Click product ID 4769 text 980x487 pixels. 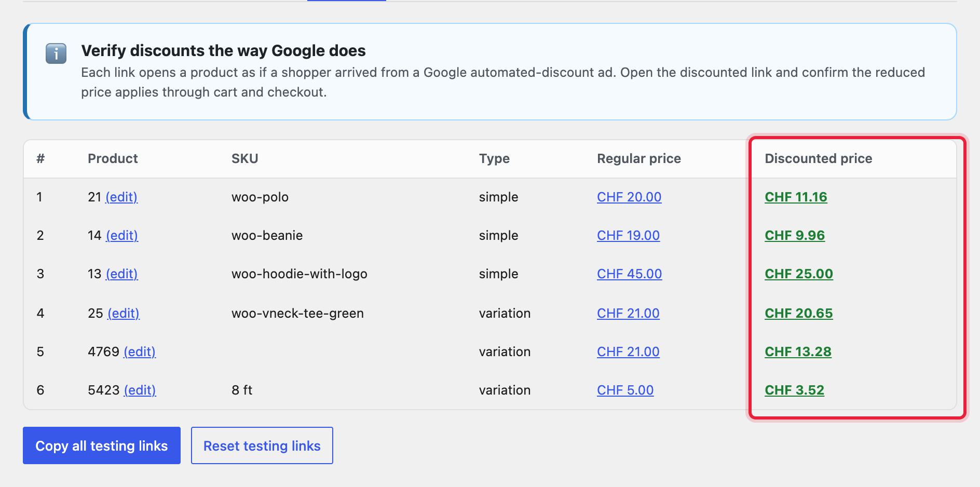pos(104,352)
